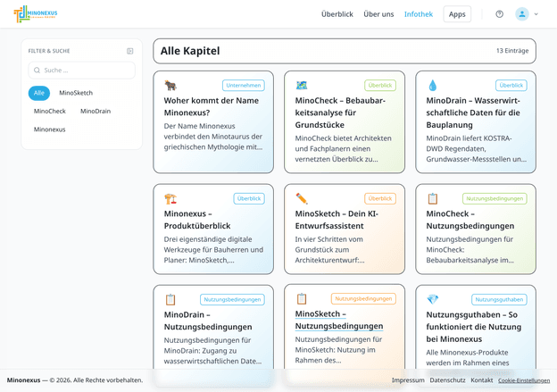Image resolution: width=557 pixels, height=392 pixels.
Task: Click the Datenschutz footer link
Action: [447, 380]
